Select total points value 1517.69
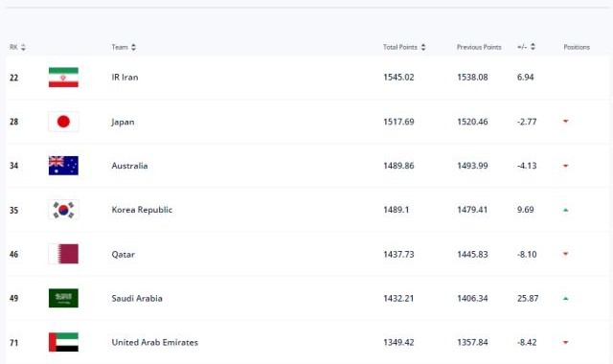The width and height of the screenshot is (613, 364). 398,122
